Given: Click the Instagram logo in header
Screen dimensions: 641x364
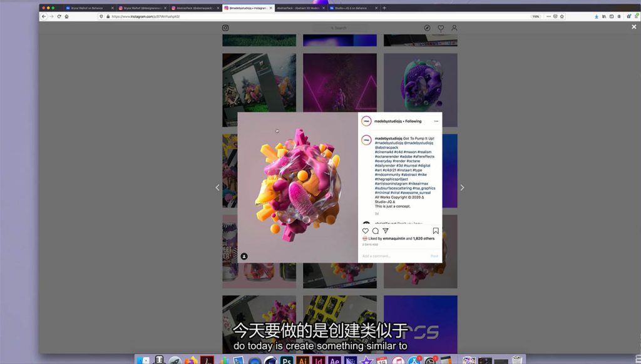Looking at the screenshot, I should pos(225,28).
